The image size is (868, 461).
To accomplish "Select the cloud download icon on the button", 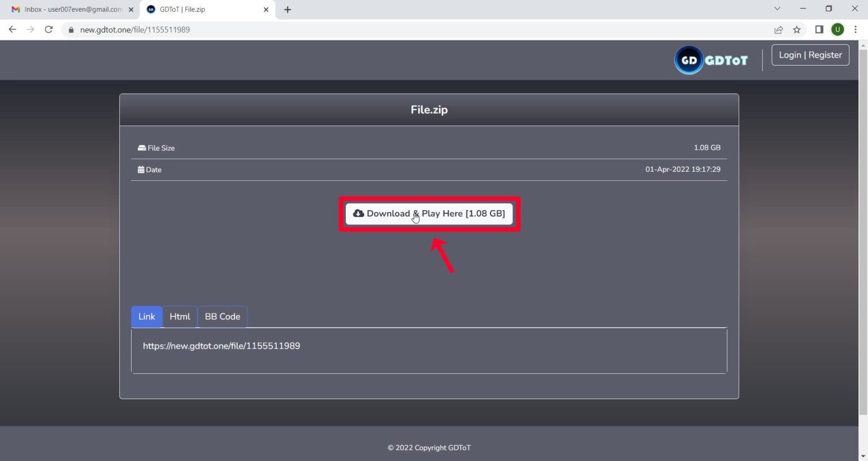I will point(359,213).
